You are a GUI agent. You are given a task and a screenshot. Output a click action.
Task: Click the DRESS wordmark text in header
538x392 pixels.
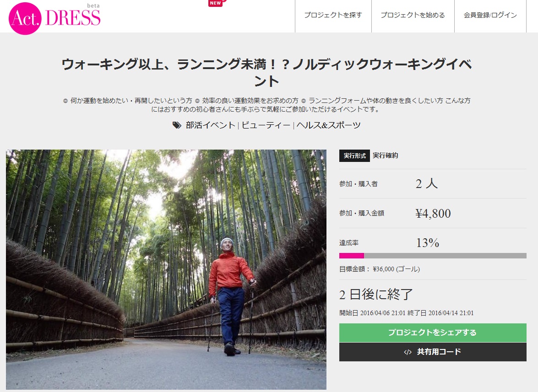click(73, 18)
